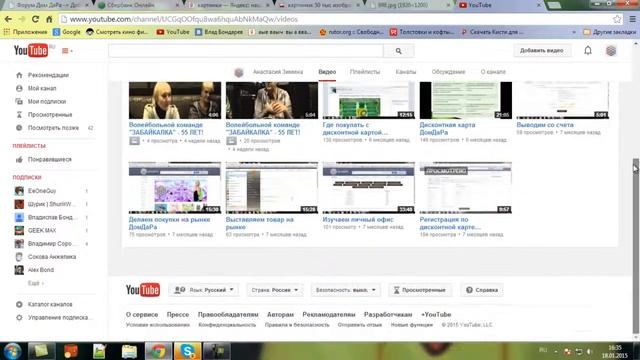Reload the page with refresh button
This screenshot has height=360, width=640.
pos(36,19)
